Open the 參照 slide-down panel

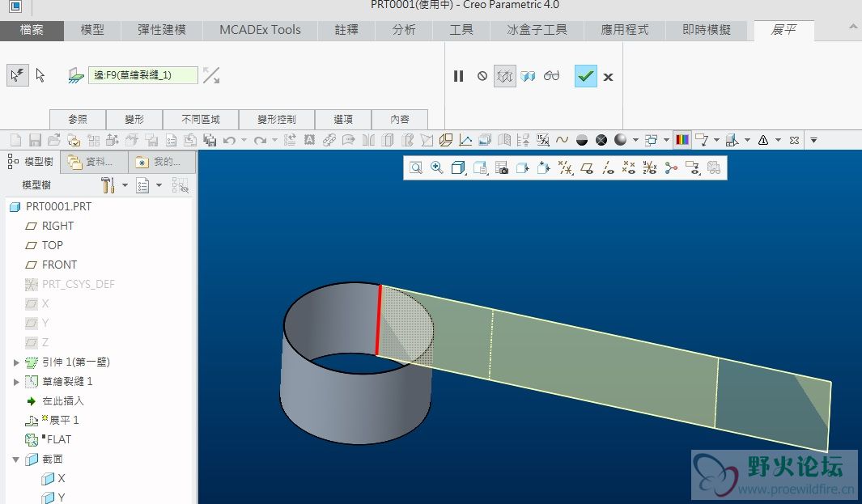(78, 119)
